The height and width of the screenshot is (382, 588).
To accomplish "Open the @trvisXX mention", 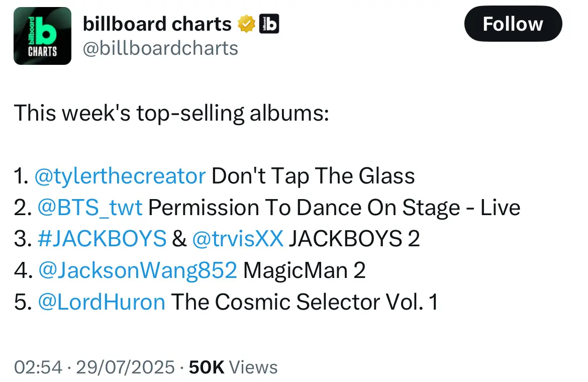I will coord(238,239).
